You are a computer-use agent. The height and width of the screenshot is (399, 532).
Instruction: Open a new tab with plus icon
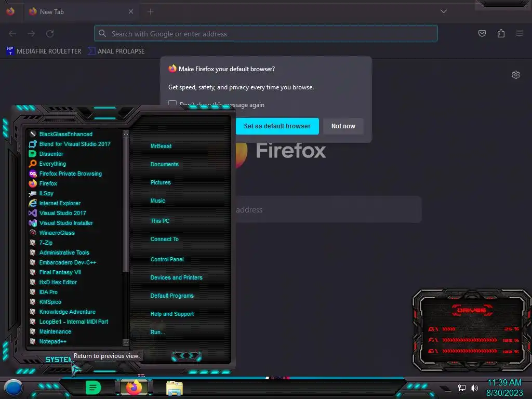click(x=150, y=12)
